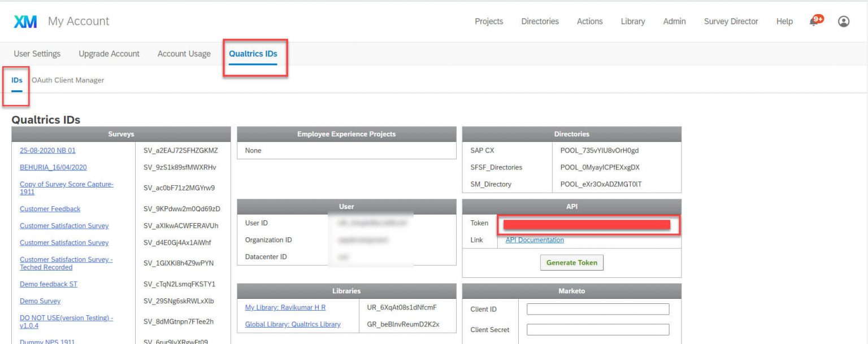Open the notifications bell showing 9+ alerts
The width and height of the screenshot is (868, 344).
pyautogui.click(x=814, y=19)
